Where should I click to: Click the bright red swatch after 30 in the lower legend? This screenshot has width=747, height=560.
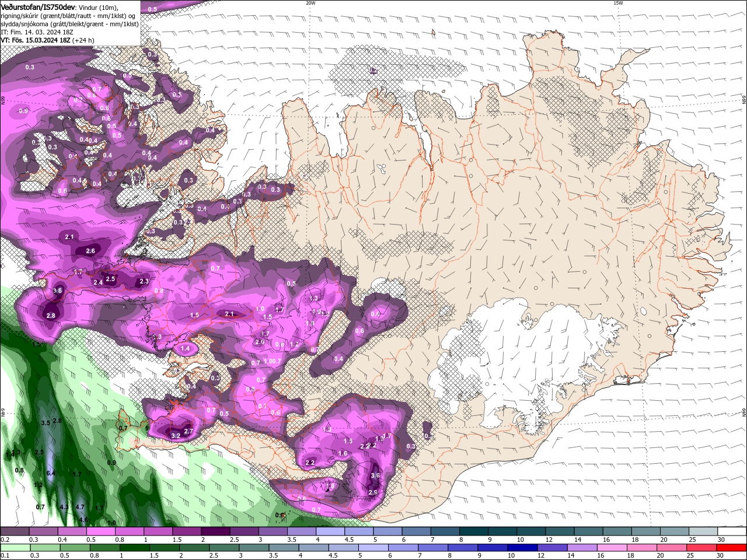tap(731, 548)
